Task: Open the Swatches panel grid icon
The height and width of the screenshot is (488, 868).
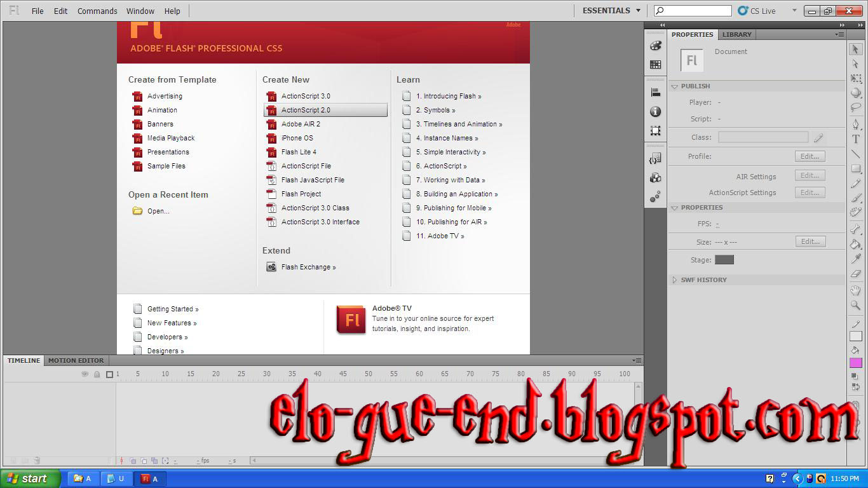Action: (x=655, y=64)
